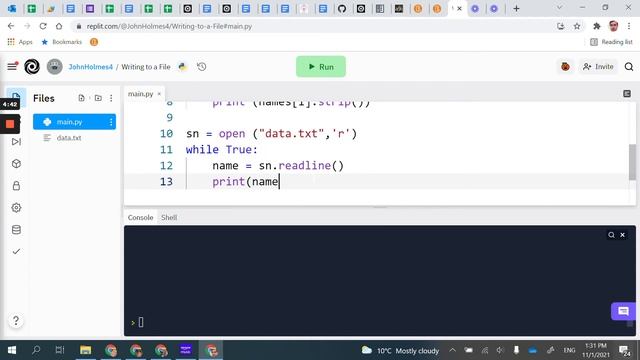
Task: Place cursor on line 10 open statement
Action: tap(271, 134)
